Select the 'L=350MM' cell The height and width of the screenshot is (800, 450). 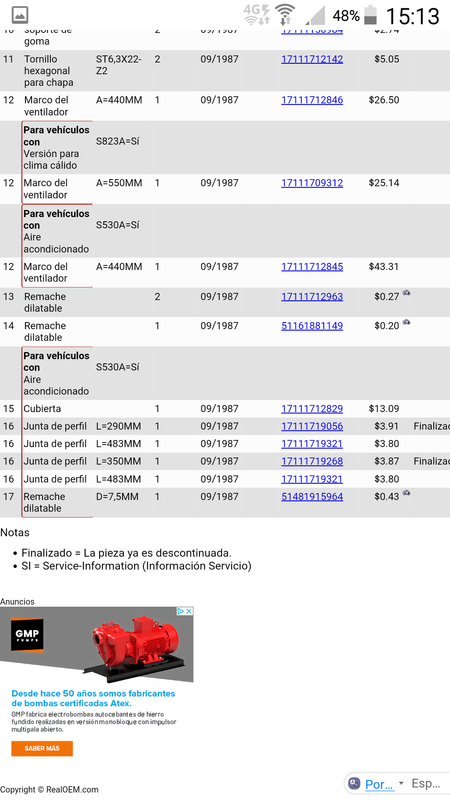coord(118,461)
